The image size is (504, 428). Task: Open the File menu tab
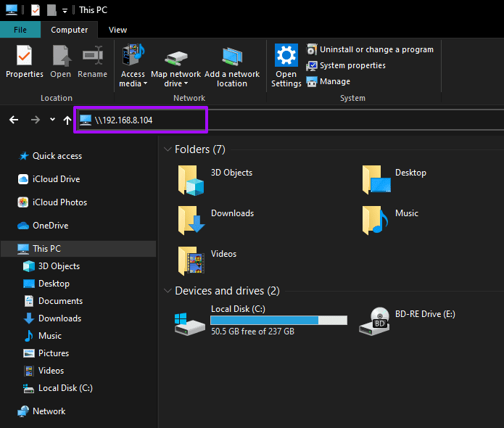point(20,30)
